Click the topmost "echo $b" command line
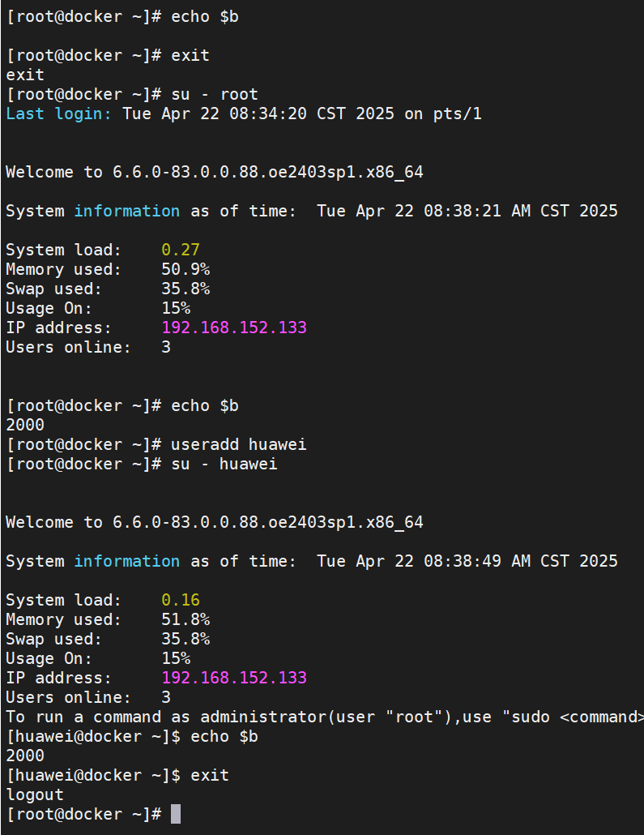644x835 pixels. (x=204, y=16)
